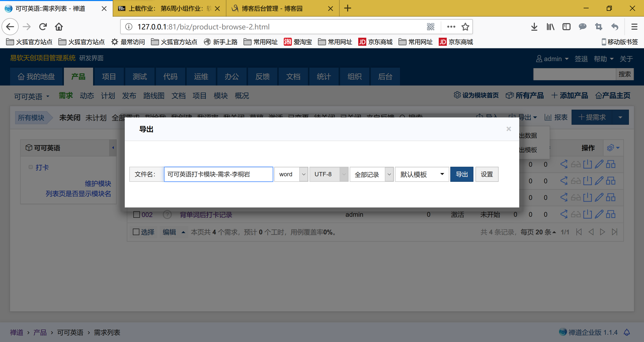
Task: Close the 导出 dialog with the X
Action: (509, 129)
